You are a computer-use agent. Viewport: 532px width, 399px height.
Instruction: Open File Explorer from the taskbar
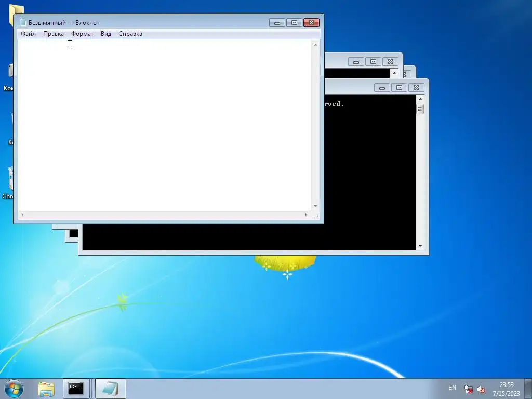pyautogui.click(x=46, y=389)
